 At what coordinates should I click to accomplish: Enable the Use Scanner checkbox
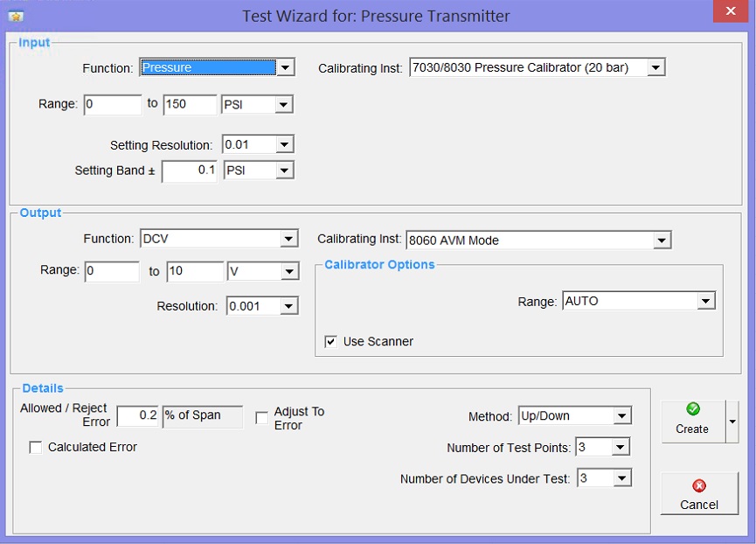point(330,342)
